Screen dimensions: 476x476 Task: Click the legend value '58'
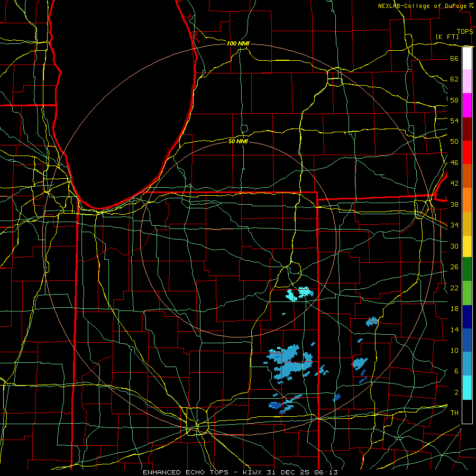coord(454,100)
